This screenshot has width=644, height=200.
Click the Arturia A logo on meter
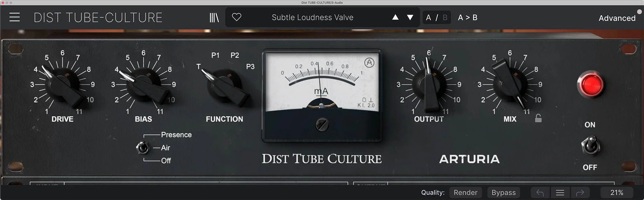click(369, 63)
